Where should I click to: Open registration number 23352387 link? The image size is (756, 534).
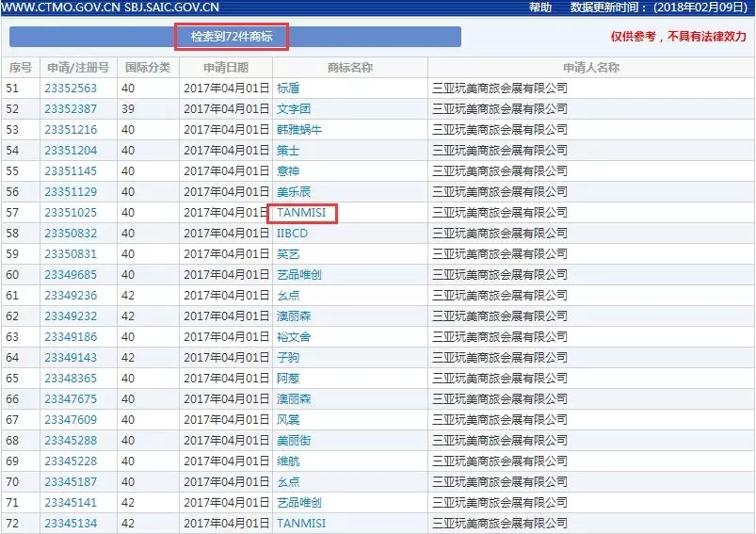tap(71, 109)
